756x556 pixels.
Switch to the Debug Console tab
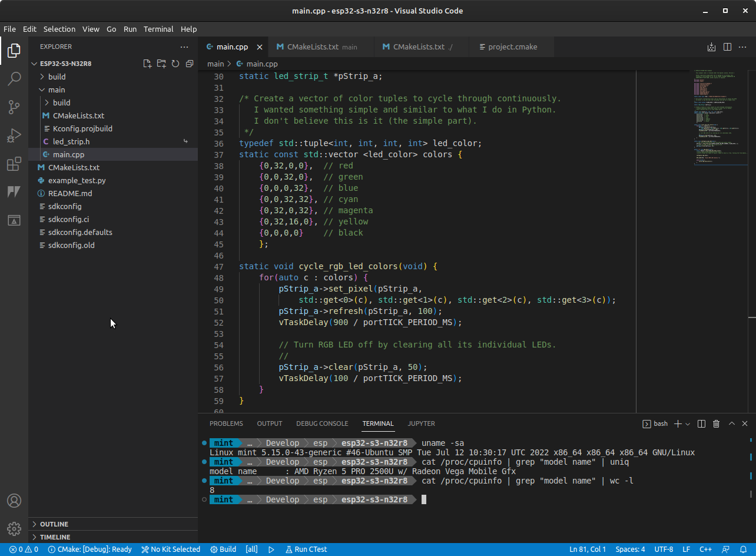click(x=322, y=423)
